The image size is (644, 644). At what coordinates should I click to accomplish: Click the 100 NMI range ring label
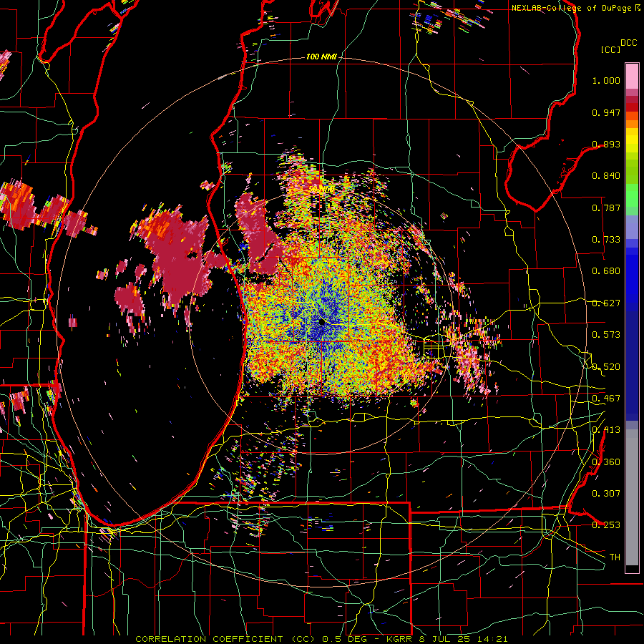point(321,57)
